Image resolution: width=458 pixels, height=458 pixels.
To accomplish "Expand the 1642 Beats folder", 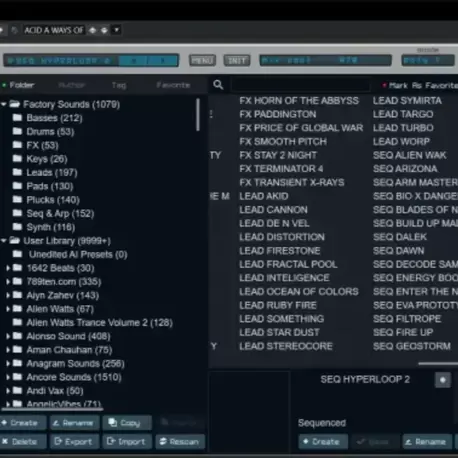I will pyautogui.click(x=8, y=268).
